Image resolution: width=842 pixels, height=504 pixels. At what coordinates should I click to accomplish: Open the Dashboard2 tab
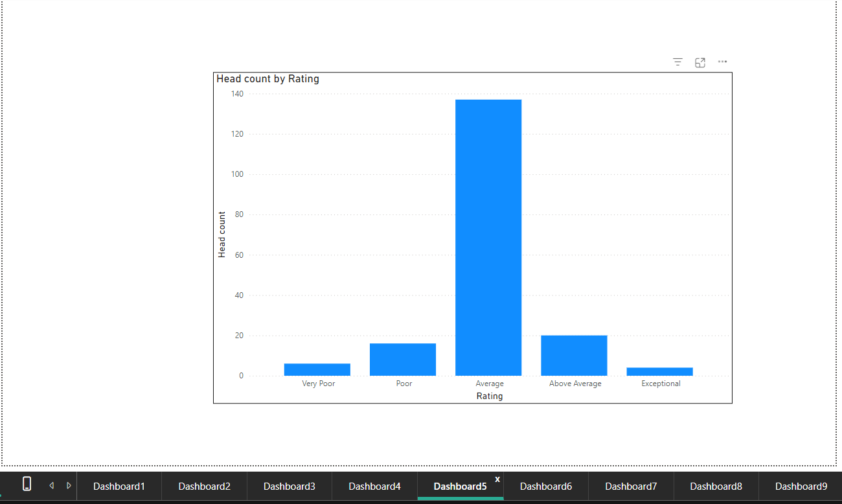(204, 486)
